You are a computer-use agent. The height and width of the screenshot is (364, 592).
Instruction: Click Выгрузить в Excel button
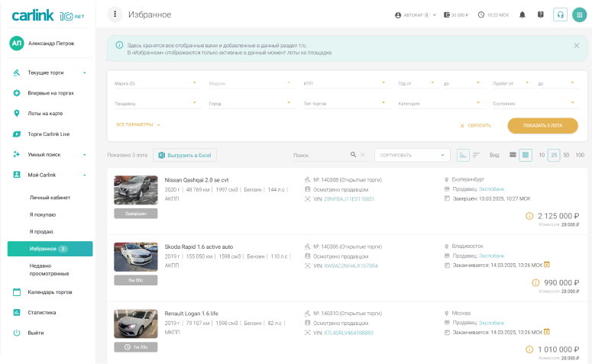pos(186,155)
